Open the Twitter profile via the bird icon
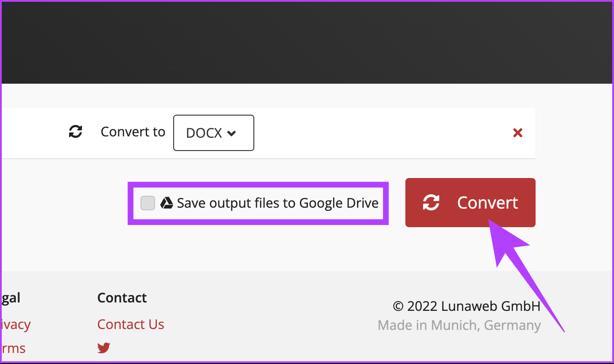 pyautogui.click(x=103, y=347)
